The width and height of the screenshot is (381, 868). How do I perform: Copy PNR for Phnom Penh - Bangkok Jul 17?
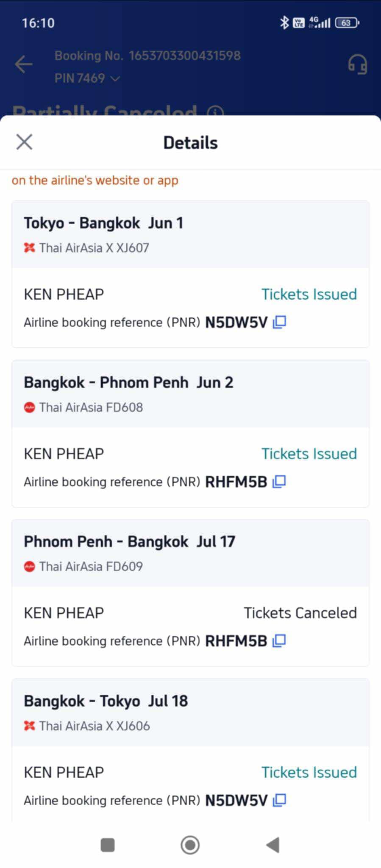[279, 641]
